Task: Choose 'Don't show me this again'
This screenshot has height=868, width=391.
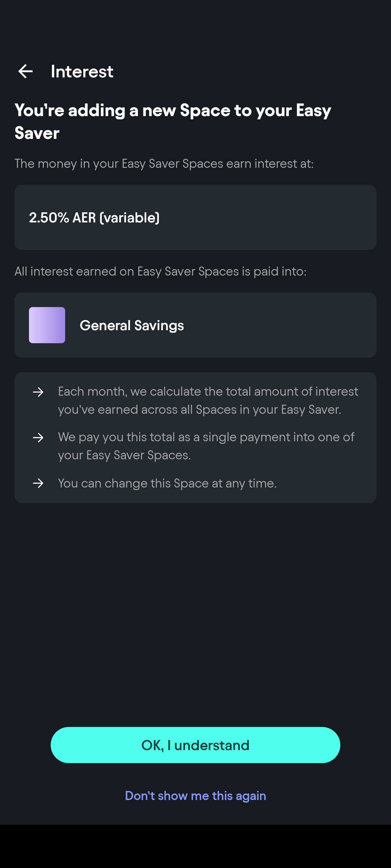Action: (195, 796)
